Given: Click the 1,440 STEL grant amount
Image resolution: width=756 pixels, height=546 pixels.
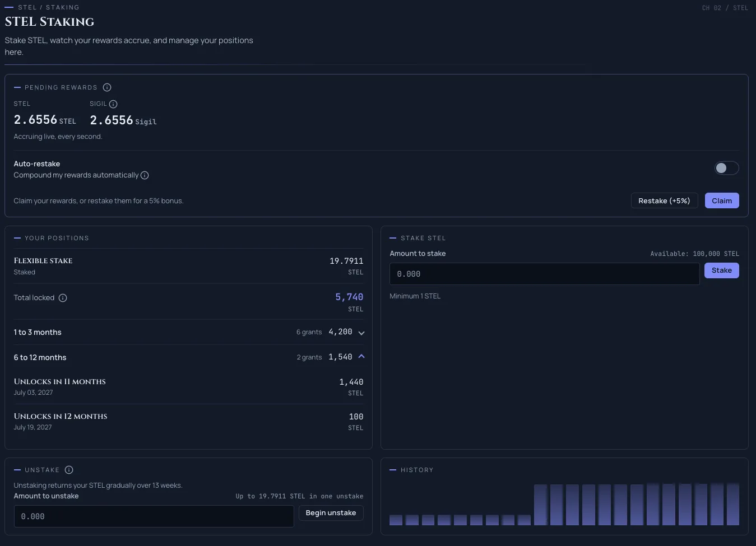Looking at the screenshot, I should 351,382.
